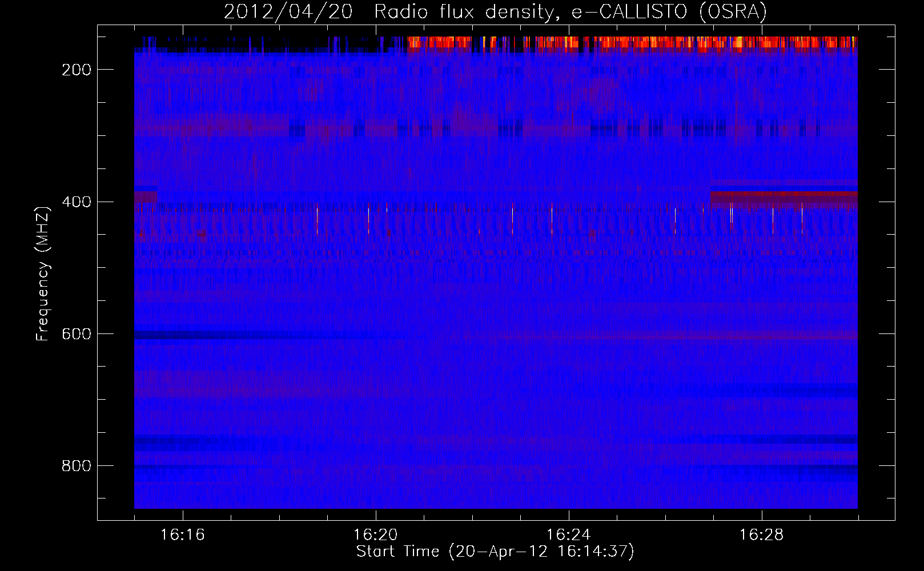Select the '400' frequency axis label
This screenshot has height=571, width=924.
(76, 202)
